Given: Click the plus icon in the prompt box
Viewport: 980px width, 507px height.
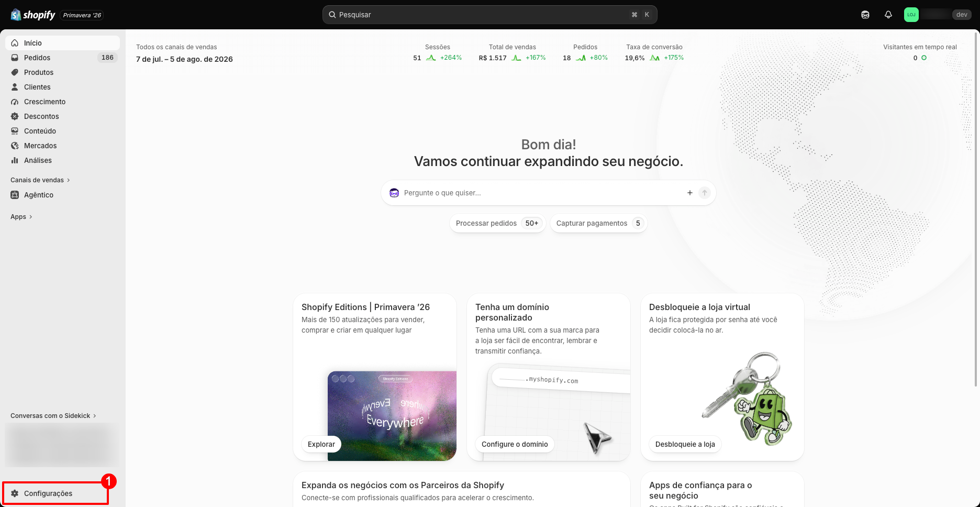Looking at the screenshot, I should click(x=690, y=193).
